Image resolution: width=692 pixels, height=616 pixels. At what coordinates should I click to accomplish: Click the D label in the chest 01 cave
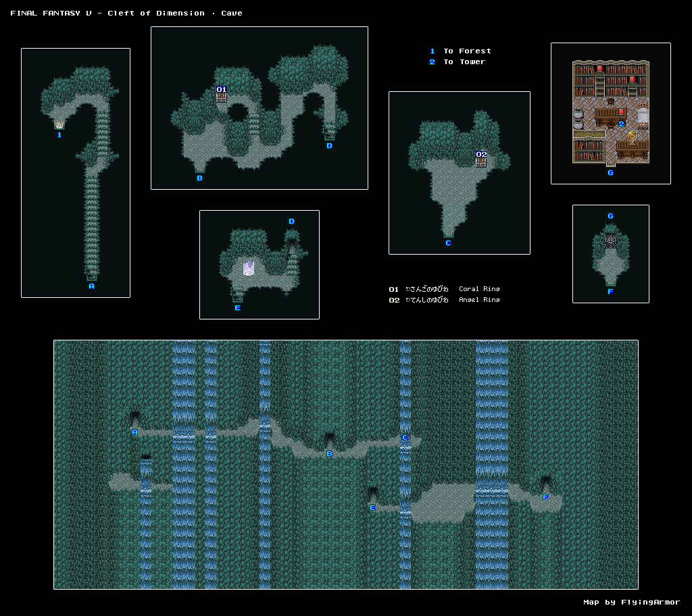point(329,146)
